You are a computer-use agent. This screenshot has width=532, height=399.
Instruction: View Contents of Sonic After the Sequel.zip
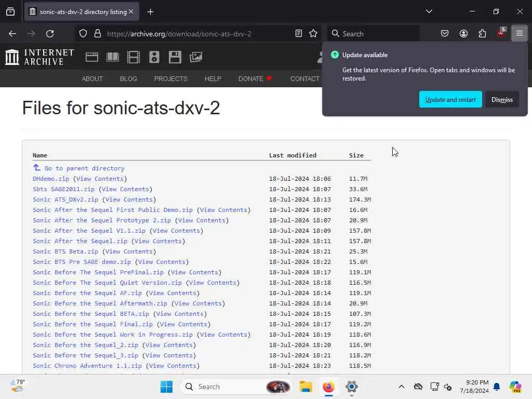click(158, 241)
